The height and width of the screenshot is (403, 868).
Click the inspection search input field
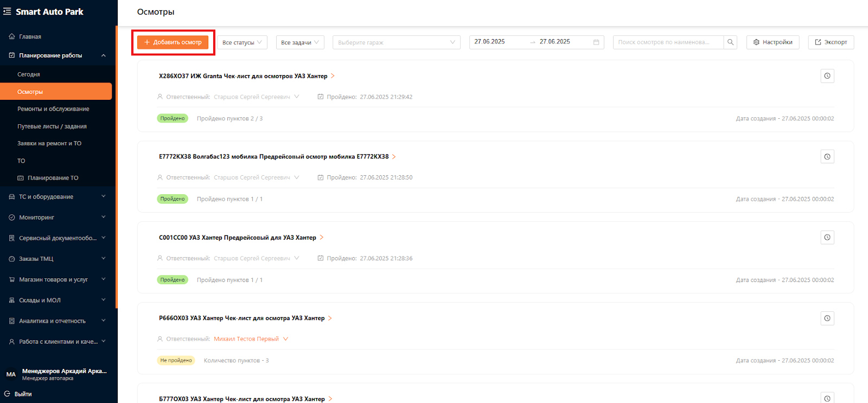[668, 42]
